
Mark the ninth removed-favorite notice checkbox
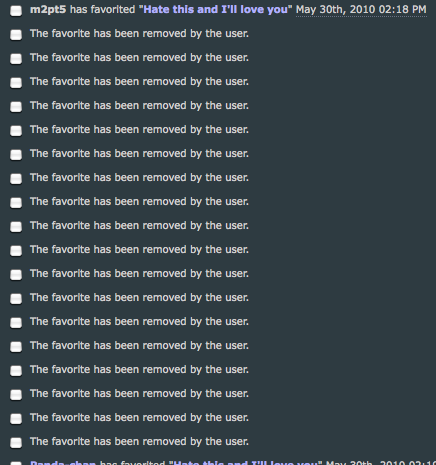click(x=16, y=227)
